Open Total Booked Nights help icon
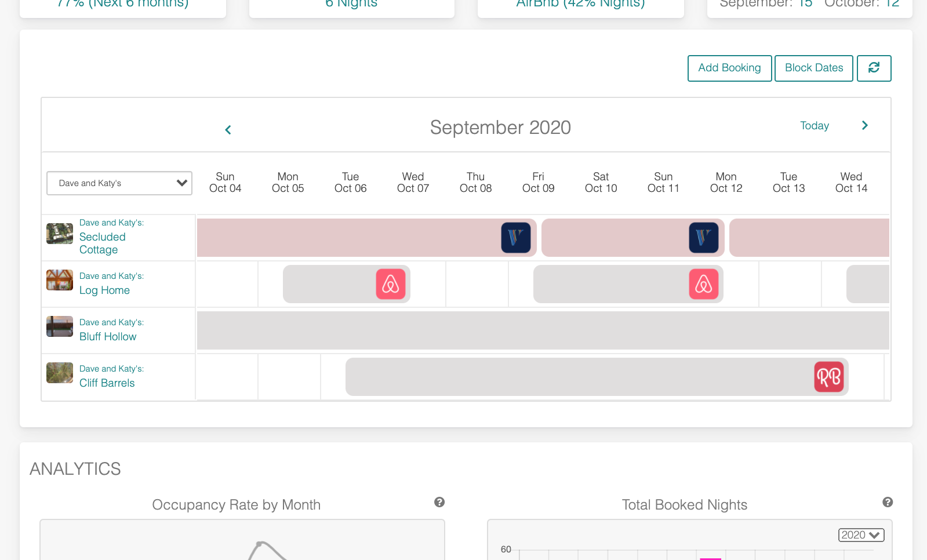Screen dimensions: 927x560 [888, 502]
